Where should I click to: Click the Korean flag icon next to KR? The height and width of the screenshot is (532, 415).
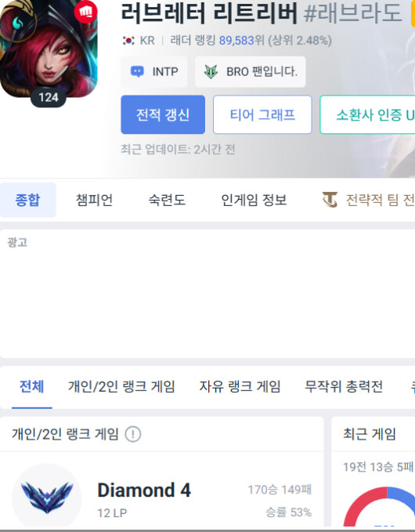pyautogui.click(x=128, y=41)
